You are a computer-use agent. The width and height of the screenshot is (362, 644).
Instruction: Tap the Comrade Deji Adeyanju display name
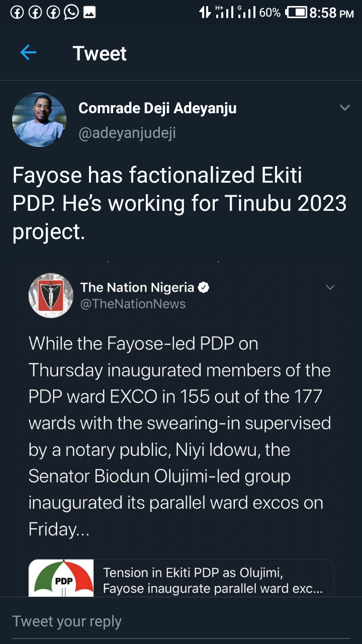pyautogui.click(x=157, y=108)
